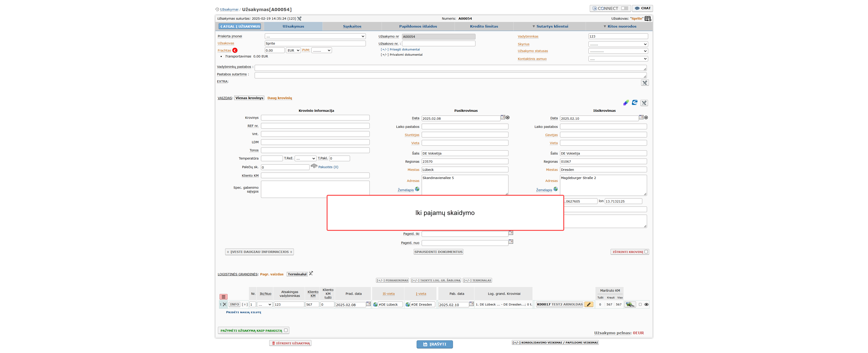Open the Išsikrovimas Žemėlapis globe icon
This screenshot has height=353, width=868.
pyautogui.click(x=556, y=189)
